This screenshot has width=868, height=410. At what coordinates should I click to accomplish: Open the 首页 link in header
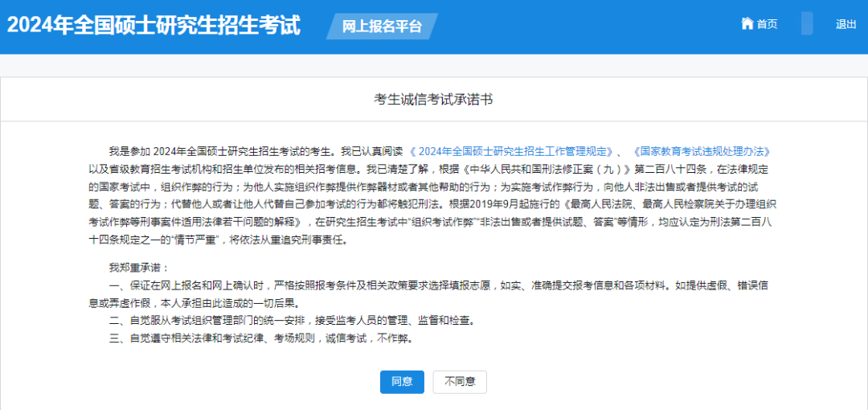(767, 24)
